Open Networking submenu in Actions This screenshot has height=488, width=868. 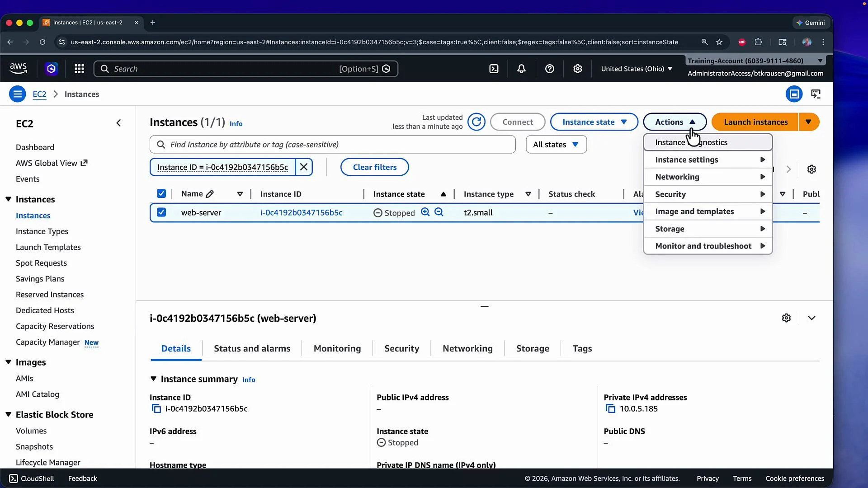(x=708, y=177)
